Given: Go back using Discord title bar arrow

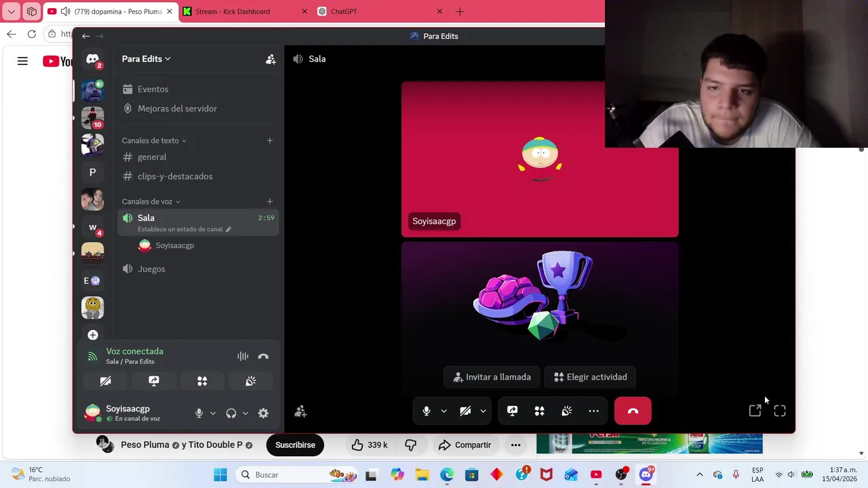Looking at the screenshot, I should 85,36.
